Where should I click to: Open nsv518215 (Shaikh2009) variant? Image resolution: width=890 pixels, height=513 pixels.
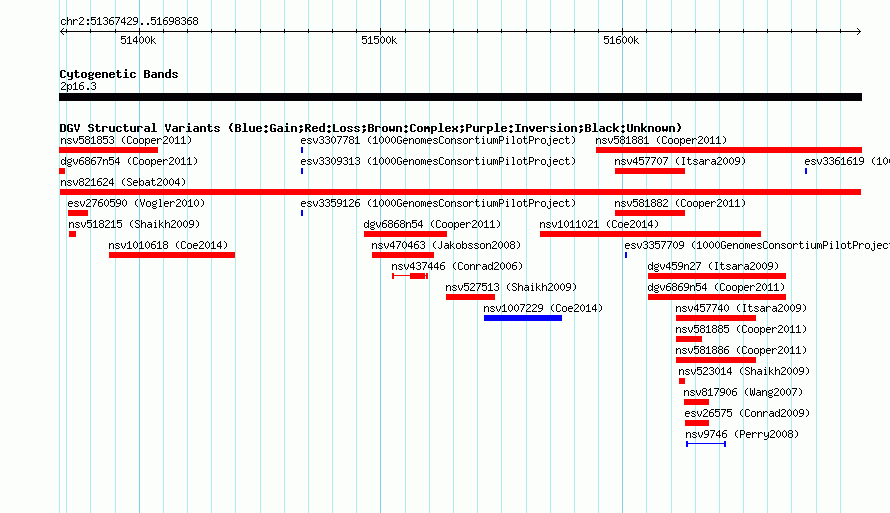click(x=134, y=224)
